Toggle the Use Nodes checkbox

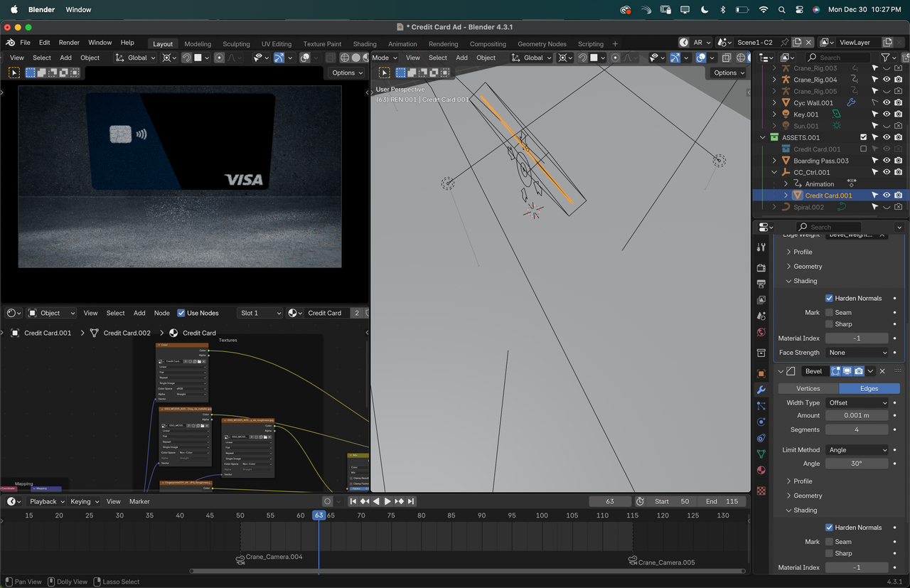181,313
